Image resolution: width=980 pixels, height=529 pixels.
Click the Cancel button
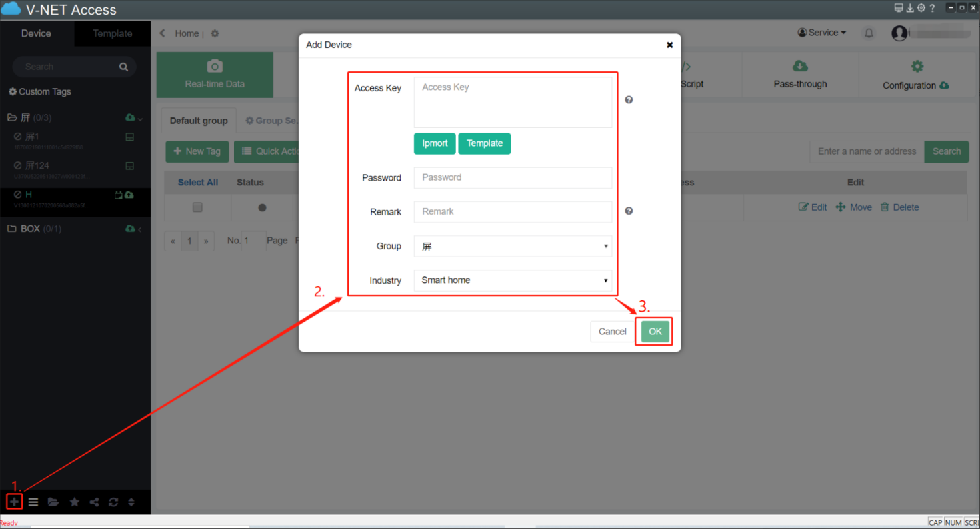point(612,332)
